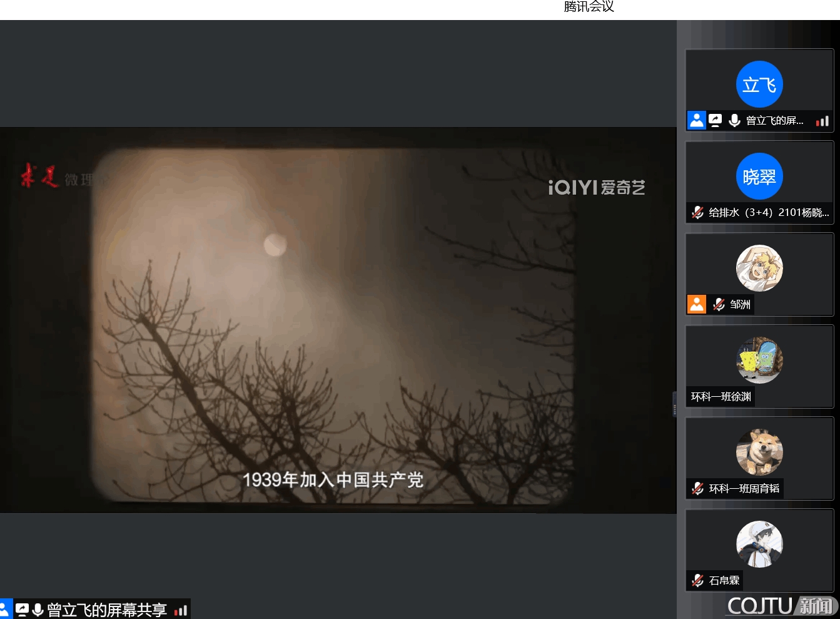Viewport: 840px width, 619px height.
Task: Click the 曾立飞的屏幕共享 label
Action: [107, 610]
